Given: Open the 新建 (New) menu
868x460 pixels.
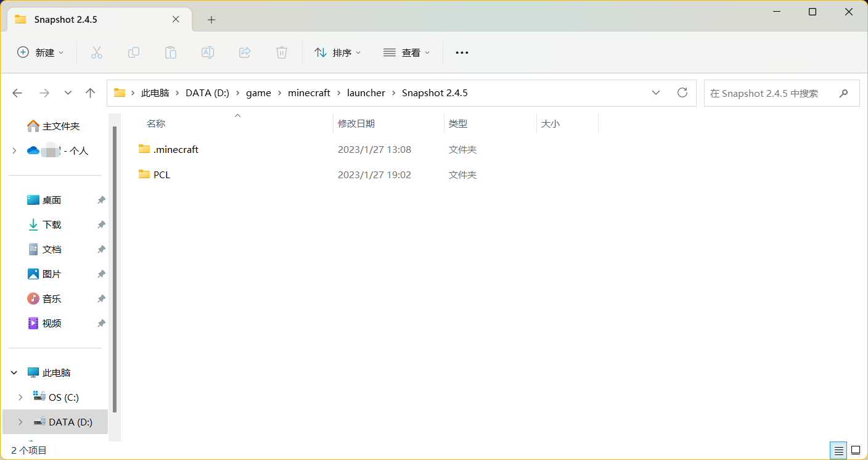Looking at the screenshot, I should click(41, 52).
